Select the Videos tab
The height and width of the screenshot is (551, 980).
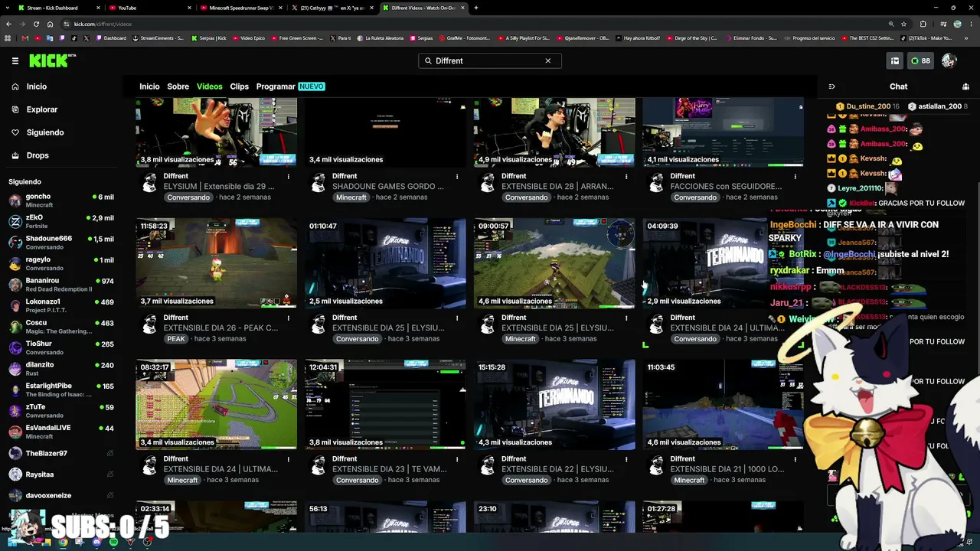210,86
